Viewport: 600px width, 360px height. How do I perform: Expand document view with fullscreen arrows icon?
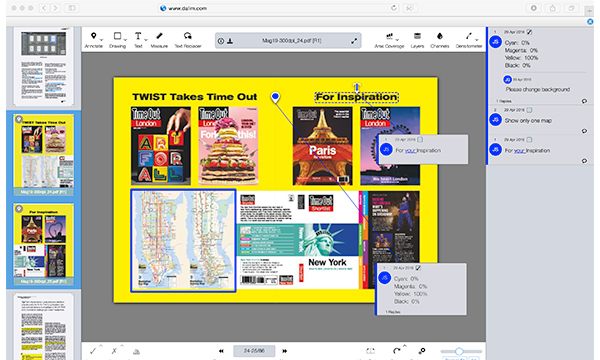[x=354, y=41]
